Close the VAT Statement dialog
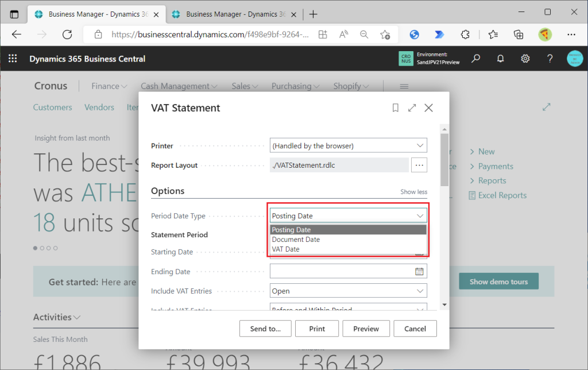This screenshot has height=370, width=588. [428, 108]
